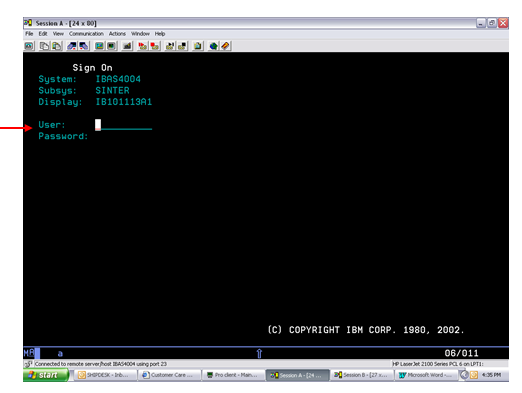Screen dimensions: 522x393
Task: Click the Print Screen toolbar icon
Action: (29, 46)
